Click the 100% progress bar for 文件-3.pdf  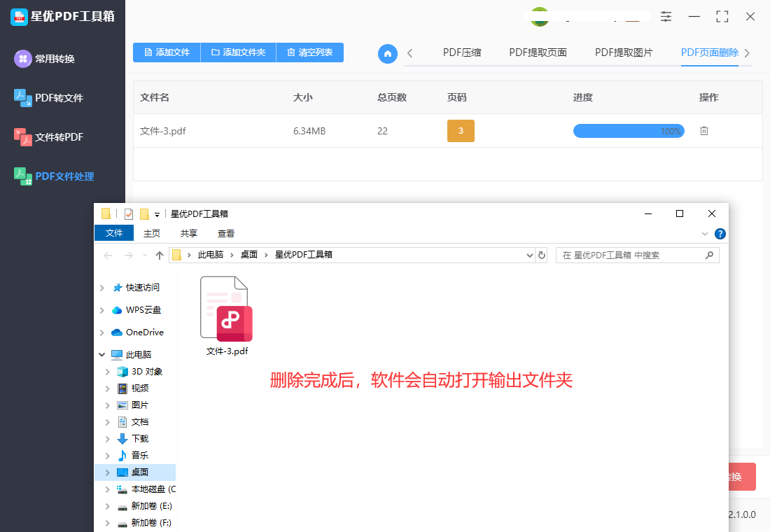[x=629, y=131]
